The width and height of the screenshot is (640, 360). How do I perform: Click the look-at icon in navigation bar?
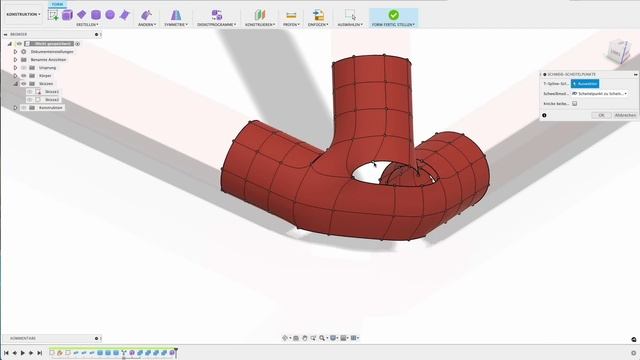tap(296, 338)
